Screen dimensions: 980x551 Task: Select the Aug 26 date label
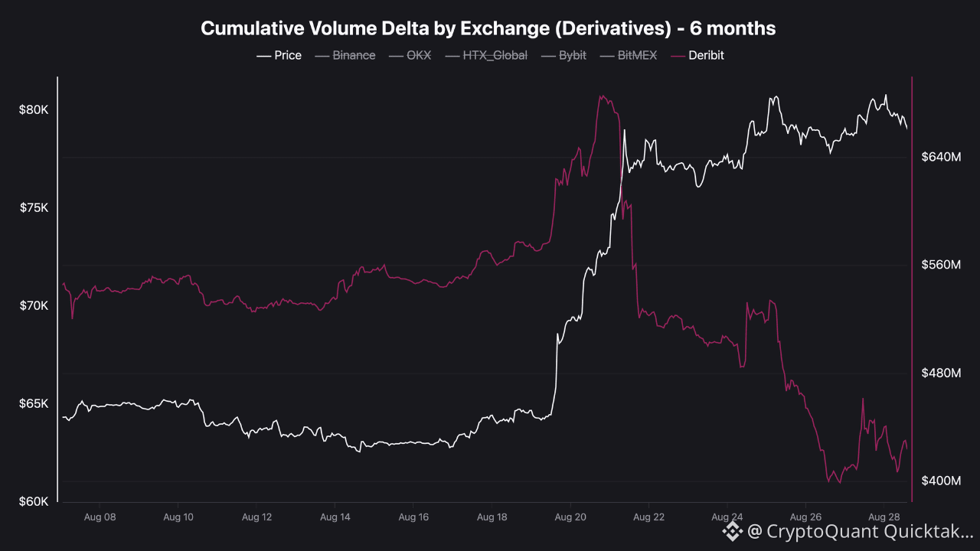[805, 517]
